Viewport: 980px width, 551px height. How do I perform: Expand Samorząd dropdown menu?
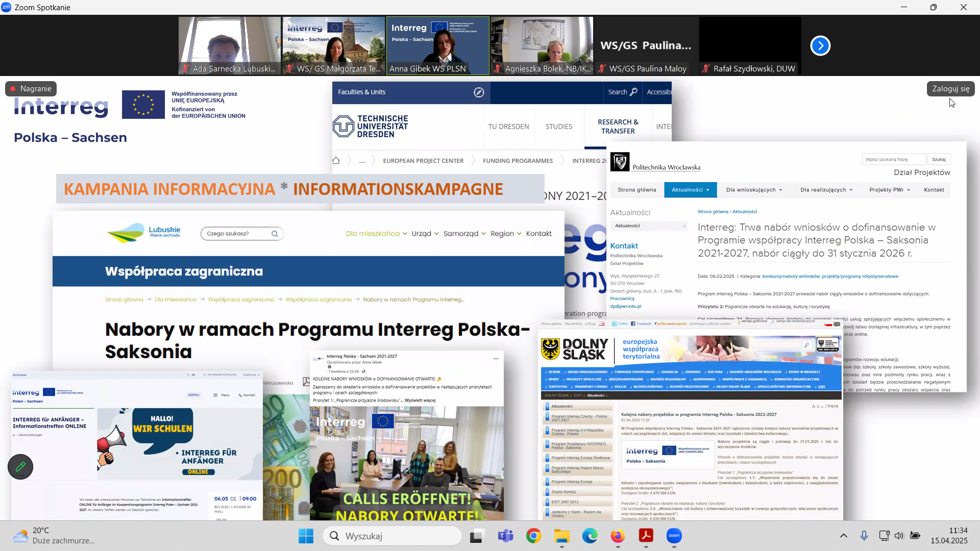point(464,234)
